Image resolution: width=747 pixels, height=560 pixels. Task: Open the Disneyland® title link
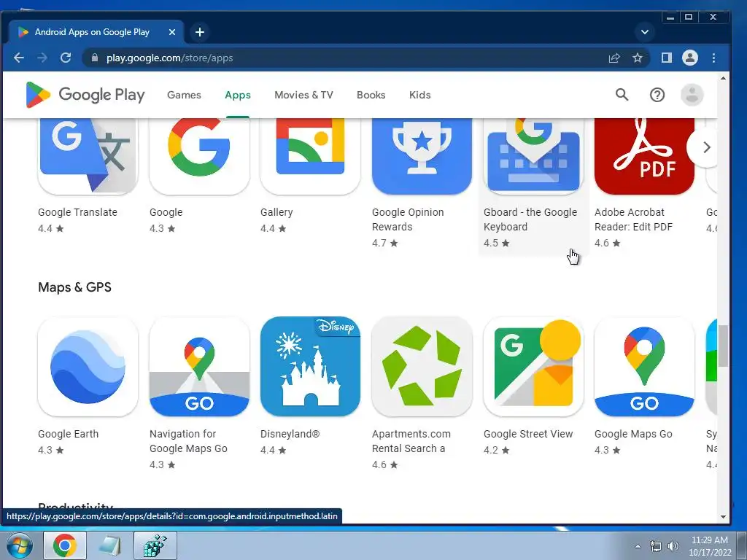point(290,434)
